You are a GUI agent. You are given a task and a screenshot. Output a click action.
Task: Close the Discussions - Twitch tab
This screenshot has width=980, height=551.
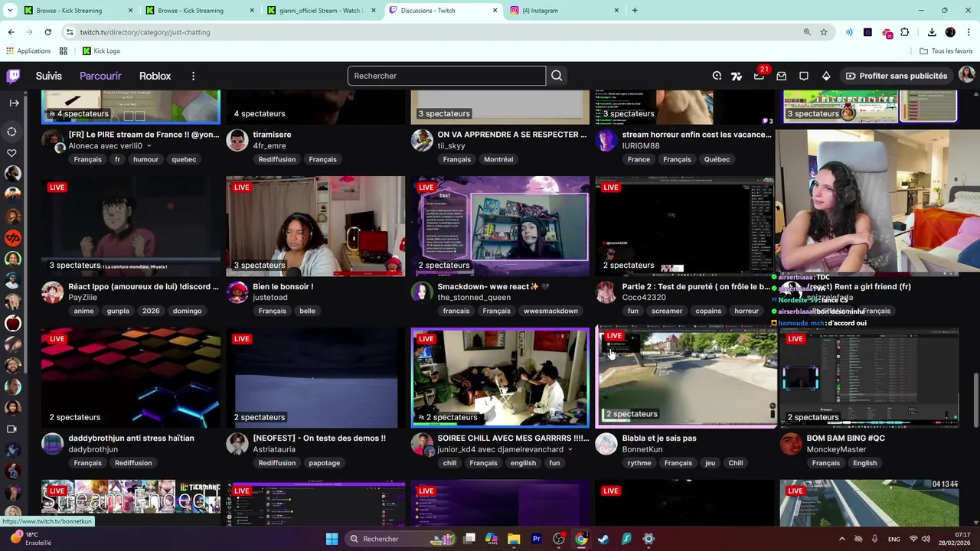(495, 11)
